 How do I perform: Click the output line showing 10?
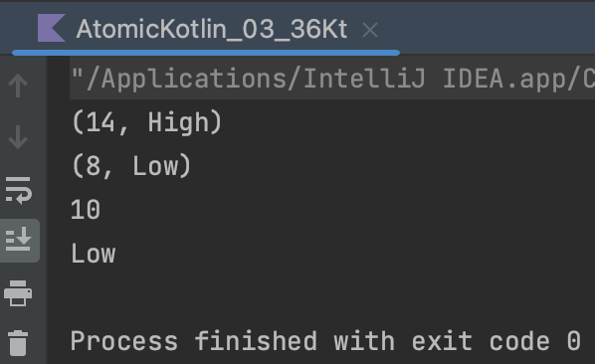coord(86,210)
